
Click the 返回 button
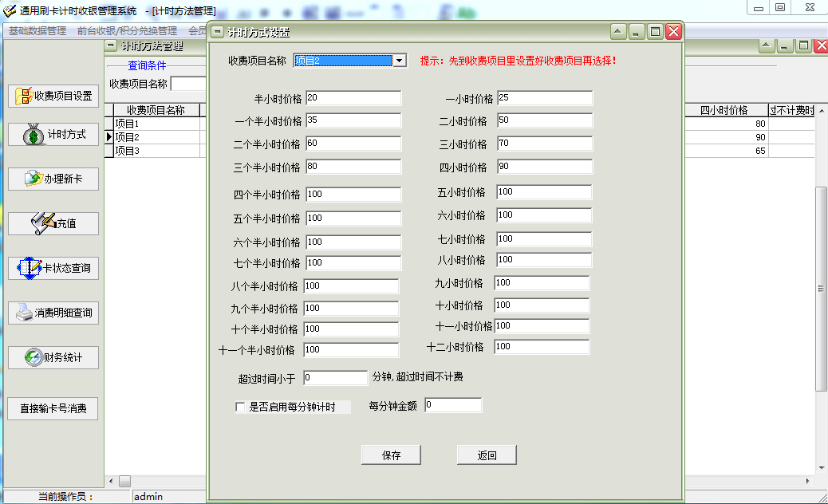click(487, 455)
